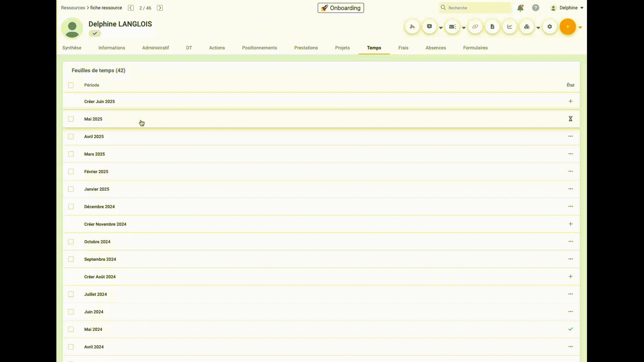The height and width of the screenshot is (362, 644).
Task: Click the help question mark icon
Action: [536, 8]
